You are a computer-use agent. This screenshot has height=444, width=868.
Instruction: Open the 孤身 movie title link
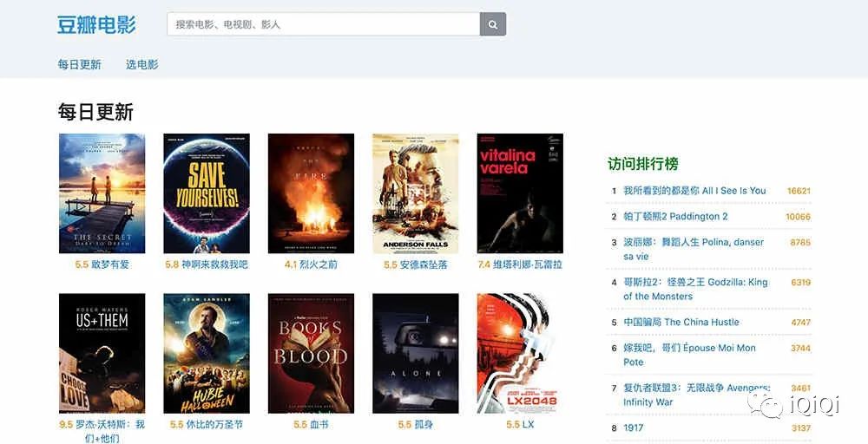(x=424, y=425)
